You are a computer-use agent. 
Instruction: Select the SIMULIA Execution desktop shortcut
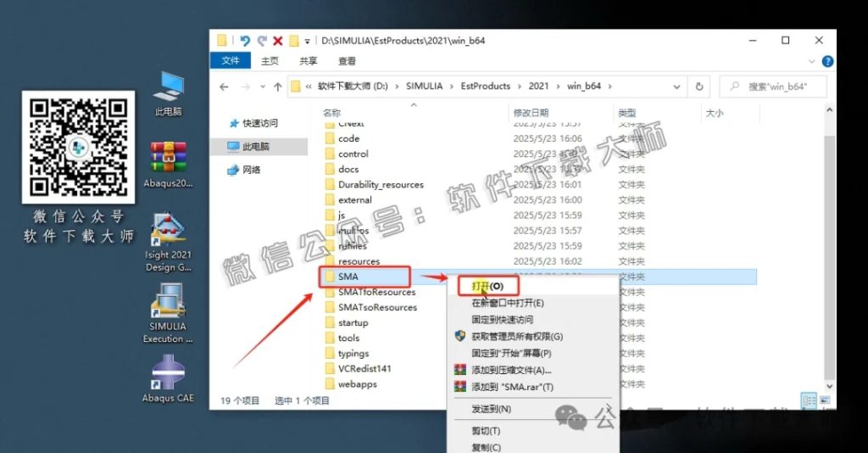[x=168, y=313]
